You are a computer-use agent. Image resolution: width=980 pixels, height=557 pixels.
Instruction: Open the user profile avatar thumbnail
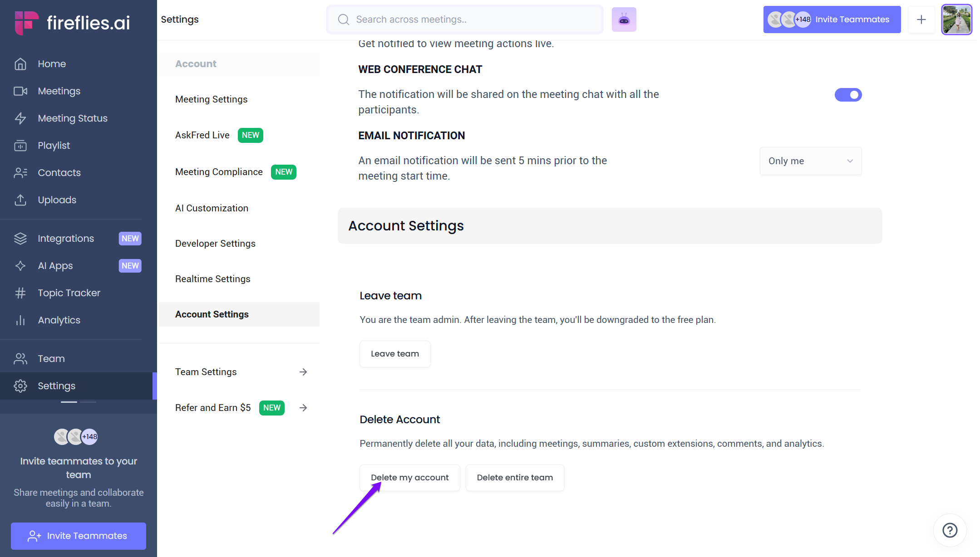pos(956,20)
